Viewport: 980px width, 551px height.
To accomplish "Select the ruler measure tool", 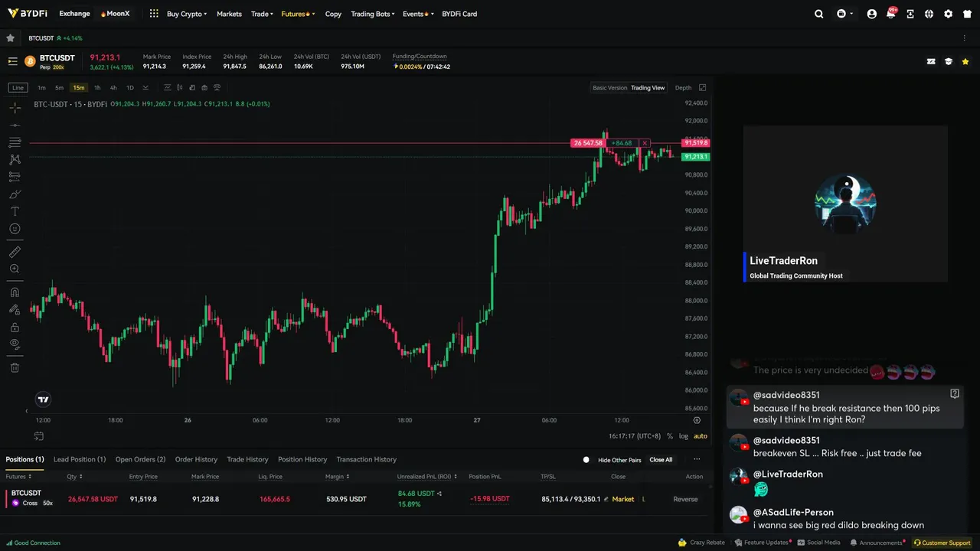I will (x=15, y=252).
